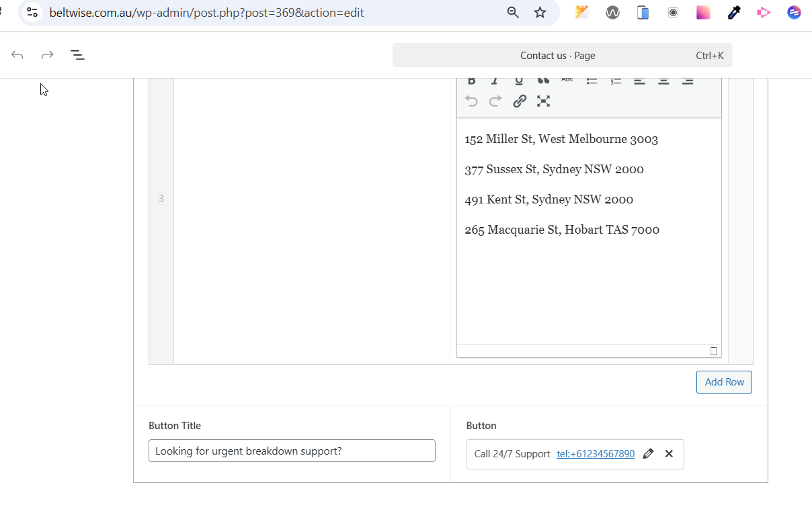Image resolution: width=812 pixels, height=505 pixels.
Task: Click the gray W circle extension icon
Action: [612, 12]
